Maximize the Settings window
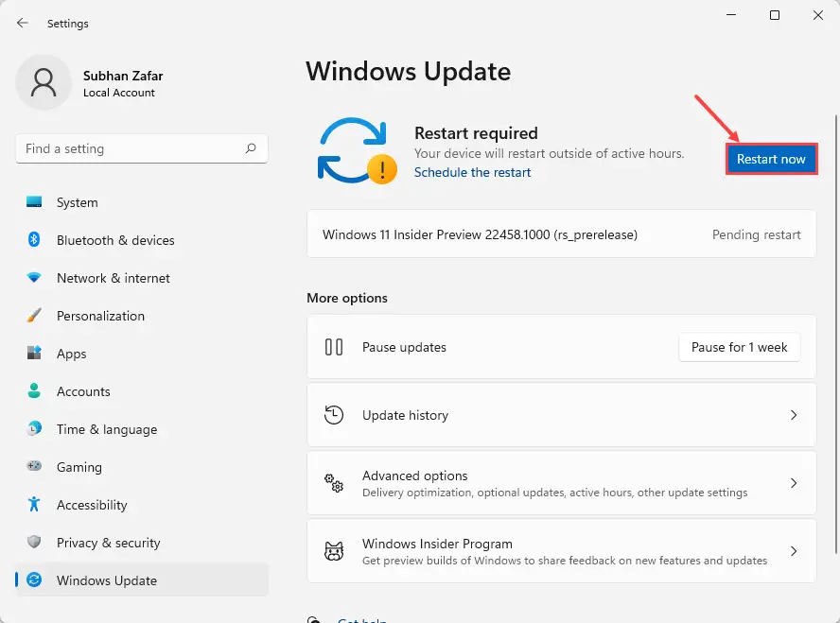Screen dimensions: 840x623 coord(774,15)
